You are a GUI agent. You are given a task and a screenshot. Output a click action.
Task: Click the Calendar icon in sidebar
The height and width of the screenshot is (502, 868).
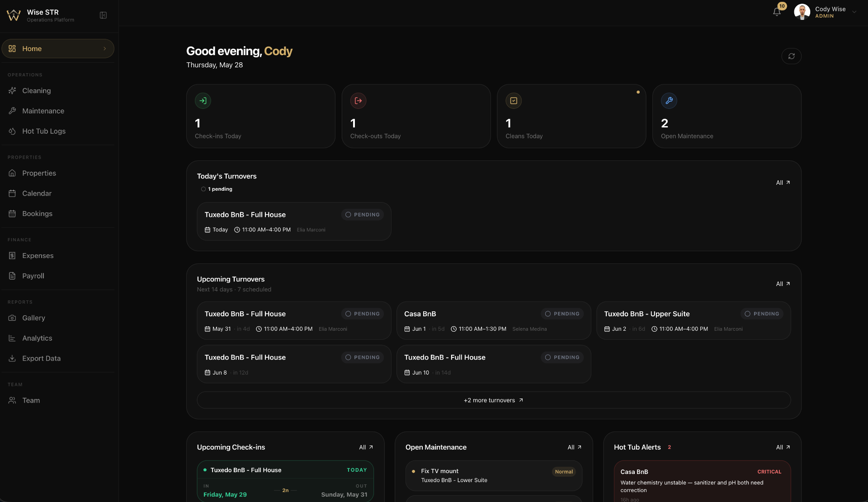(12, 193)
